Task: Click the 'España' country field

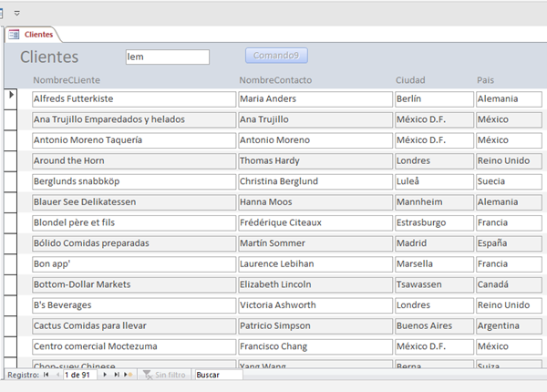Action: coord(509,243)
